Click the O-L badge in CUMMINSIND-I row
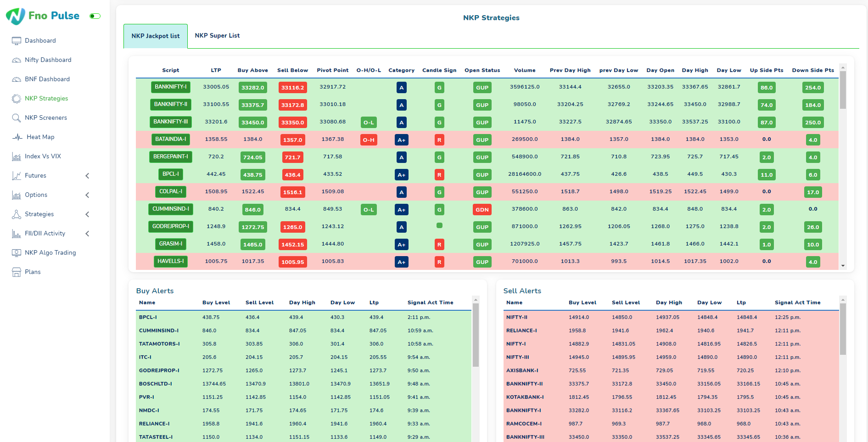The height and width of the screenshot is (442, 868). [369, 210]
